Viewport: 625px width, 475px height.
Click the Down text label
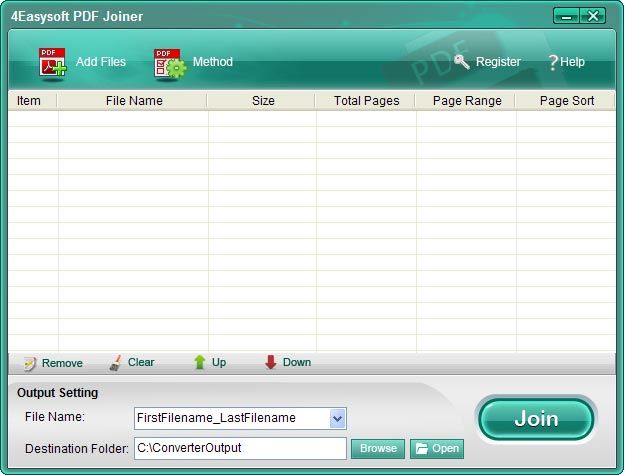pos(297,362)
